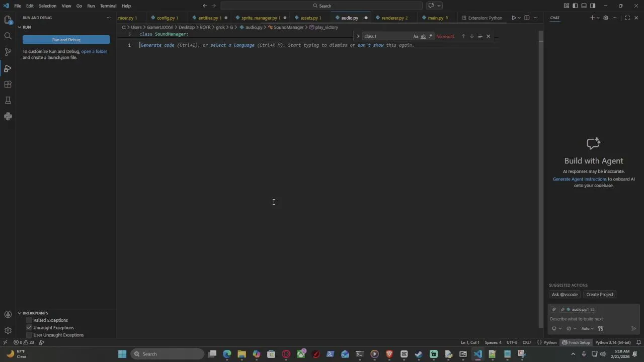Click the chat input field
Screen dimensions: 644x362
click(x=594, y=319)
